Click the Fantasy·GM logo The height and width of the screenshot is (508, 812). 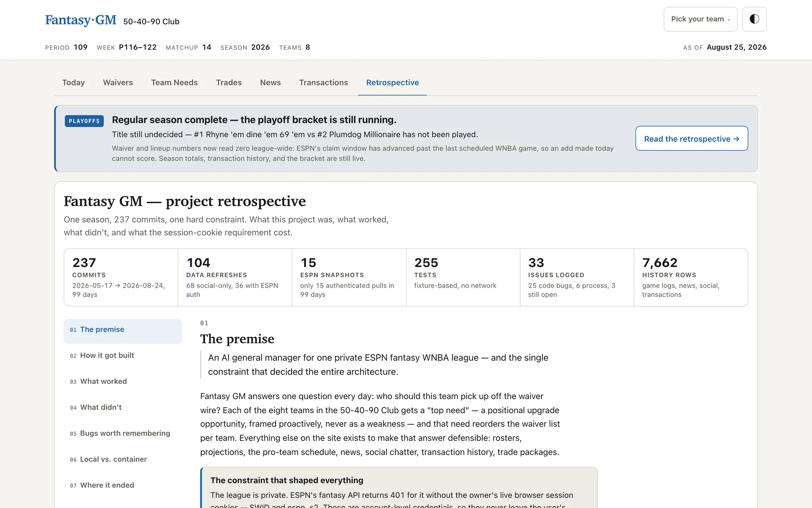pyautogui.click(x=81, y=20)
